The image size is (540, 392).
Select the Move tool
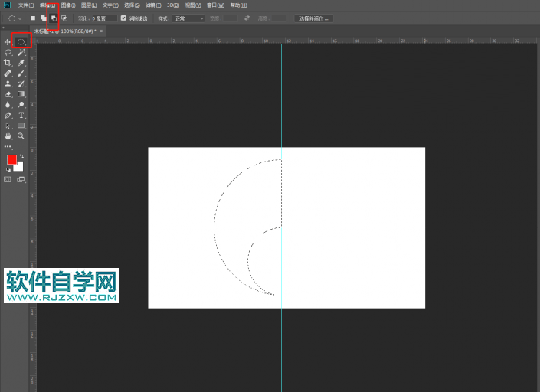[8, 41]
